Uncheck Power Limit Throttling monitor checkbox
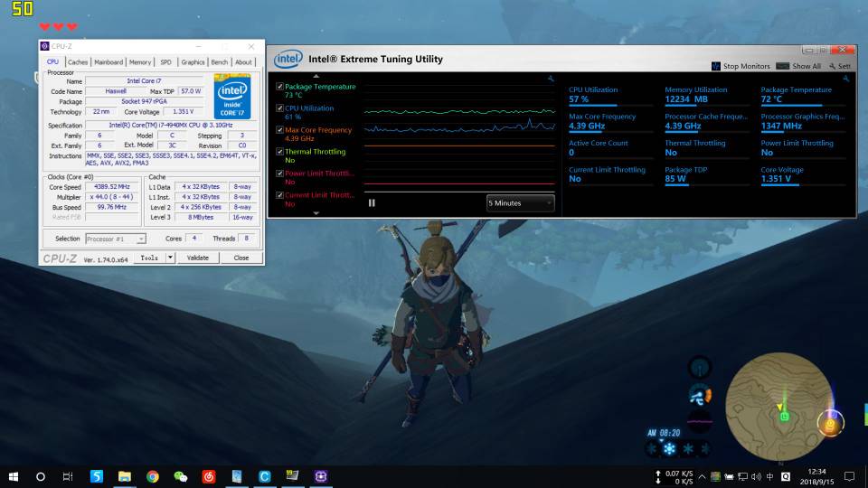 (279, 174)
